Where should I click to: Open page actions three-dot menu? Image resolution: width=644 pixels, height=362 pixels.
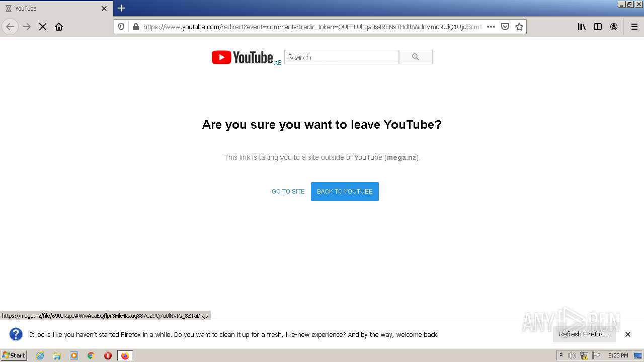click(x=491, y=27)
